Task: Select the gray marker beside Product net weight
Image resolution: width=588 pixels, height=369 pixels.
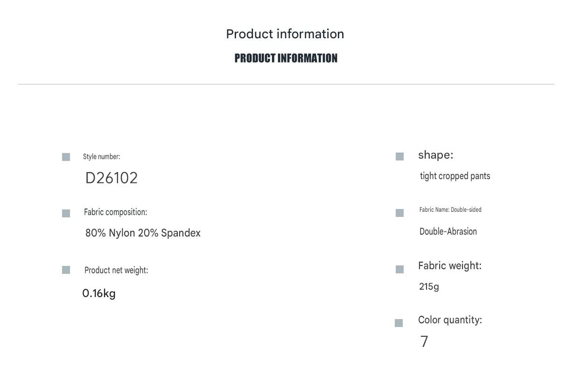Action: 66,270
